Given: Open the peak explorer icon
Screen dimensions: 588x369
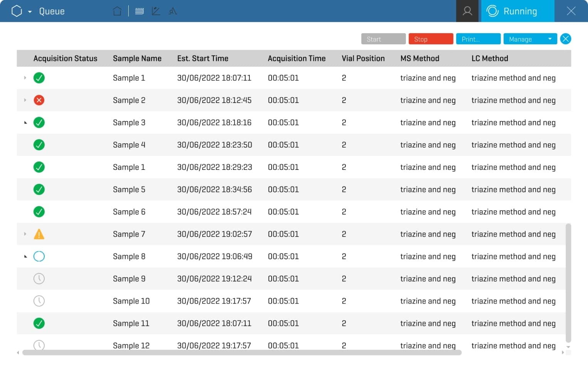Looking at the screenshot, I should click(x=173, y=11).
